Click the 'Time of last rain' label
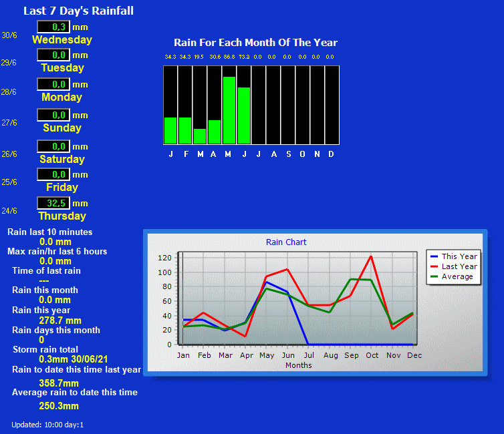This screenshot has width=504, height=434. coord(46,270)
